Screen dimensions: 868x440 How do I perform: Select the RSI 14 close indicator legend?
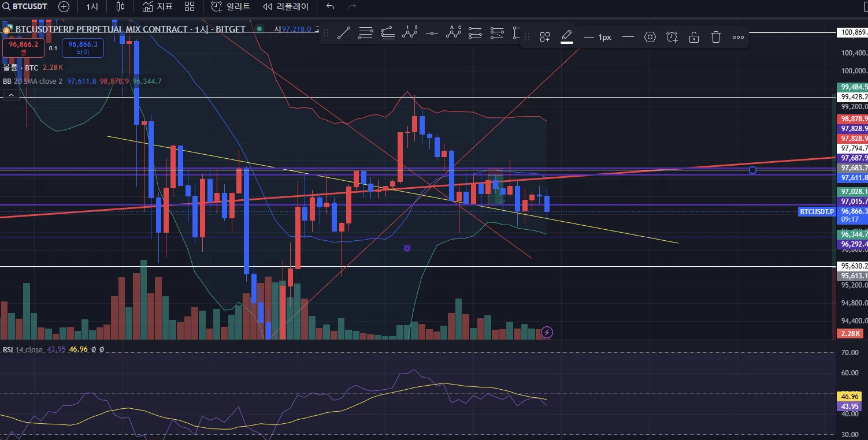(x=23, y=350)
